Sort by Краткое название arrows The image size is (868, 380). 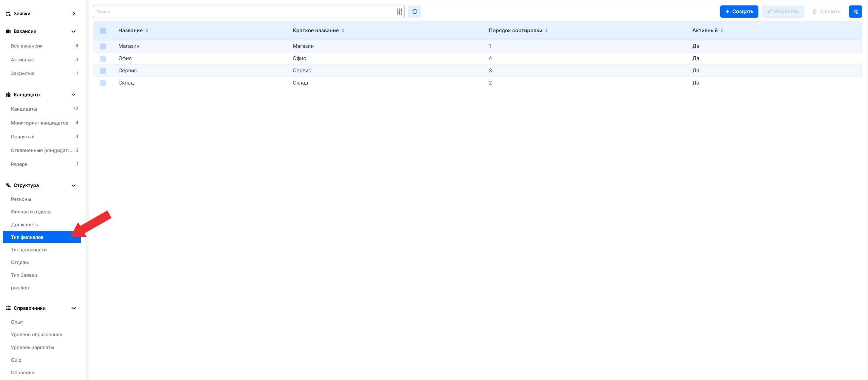tap(343, 31)
